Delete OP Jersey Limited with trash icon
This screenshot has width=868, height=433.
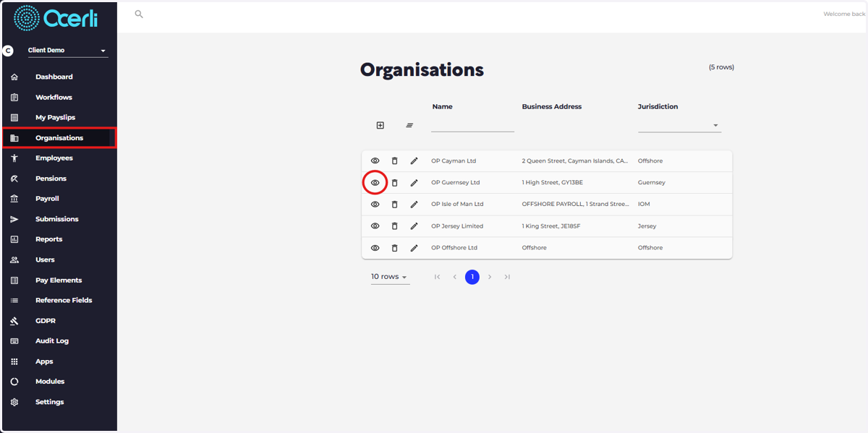395,226
